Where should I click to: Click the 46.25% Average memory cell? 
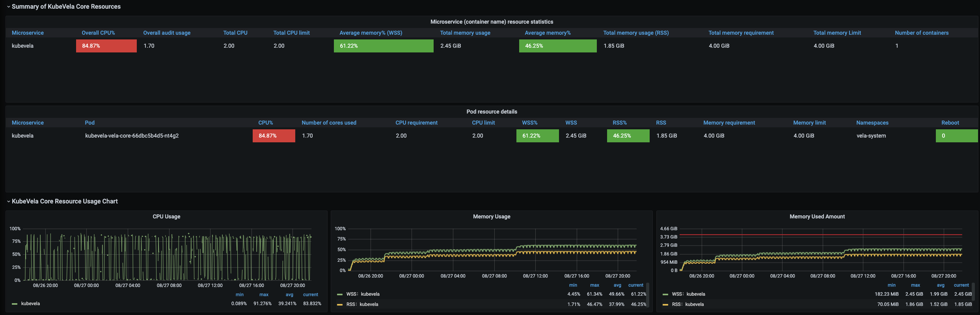(x=558, y=46)
